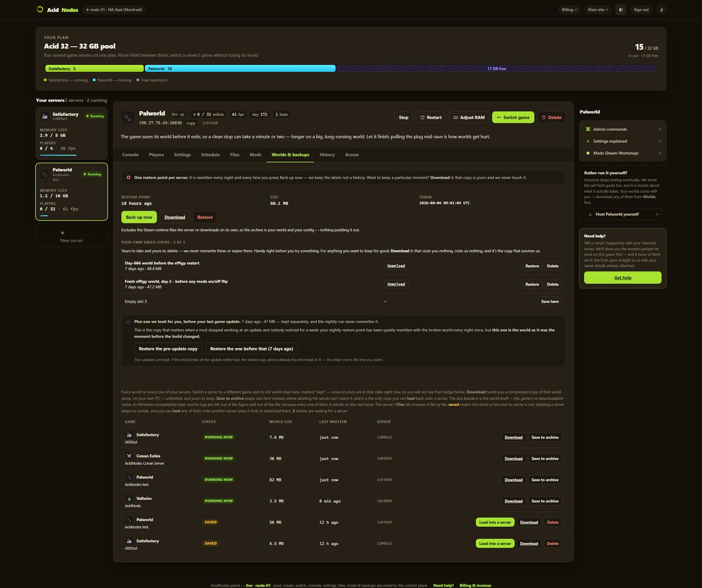Click the Palworld 10 GB pool bar segment
This screenshot has height=588, width=702.
[x=240, y=68]
